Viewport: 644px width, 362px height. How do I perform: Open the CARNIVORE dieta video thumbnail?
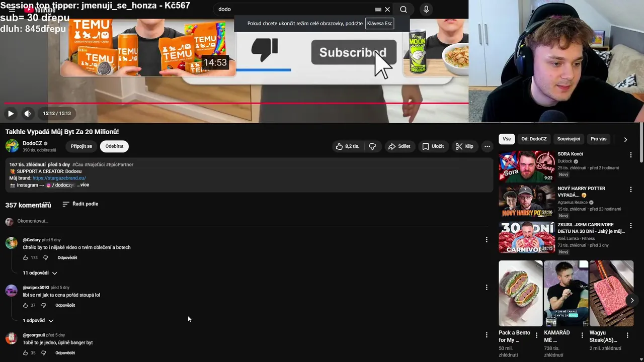pos(527,237)
